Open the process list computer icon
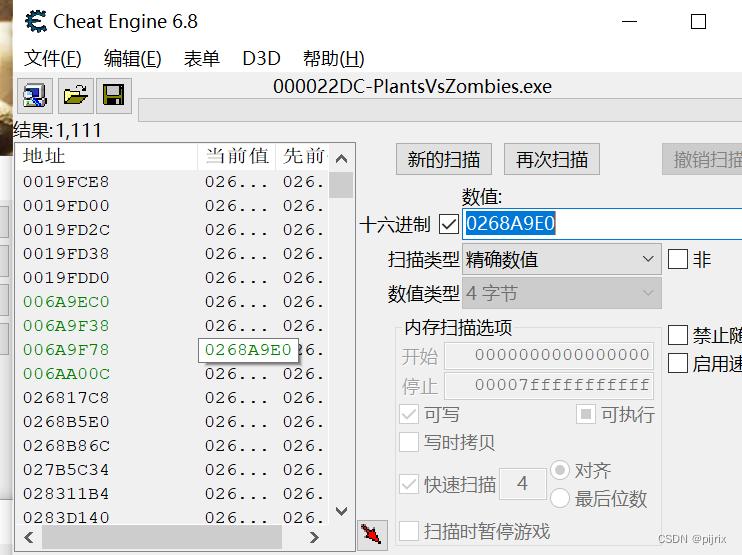The width and height of the screenshot is (742, 555). [35, 96]
